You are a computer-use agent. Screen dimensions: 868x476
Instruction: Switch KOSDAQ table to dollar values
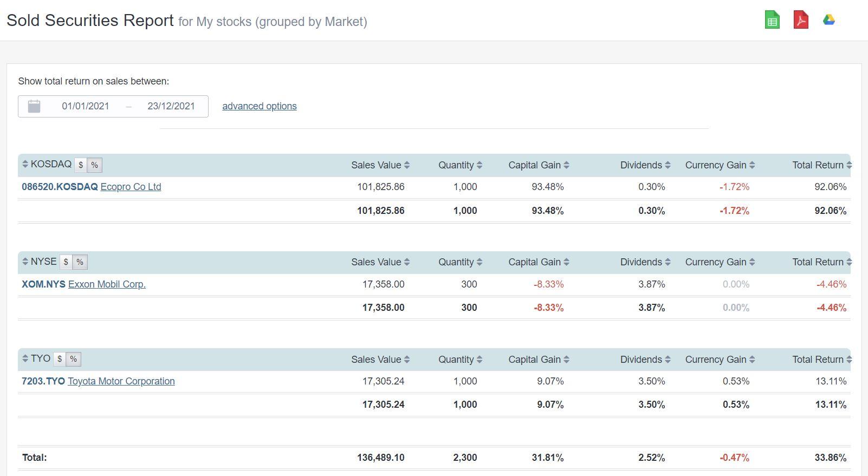click(81, 165)
